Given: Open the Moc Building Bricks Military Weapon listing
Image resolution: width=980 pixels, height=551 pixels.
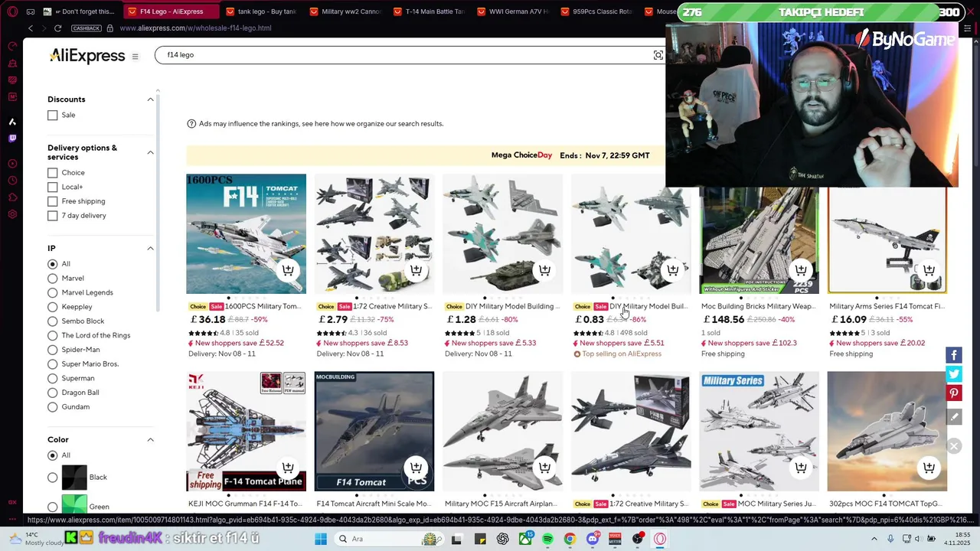Looking at the screenshot, I should [758, 306].
